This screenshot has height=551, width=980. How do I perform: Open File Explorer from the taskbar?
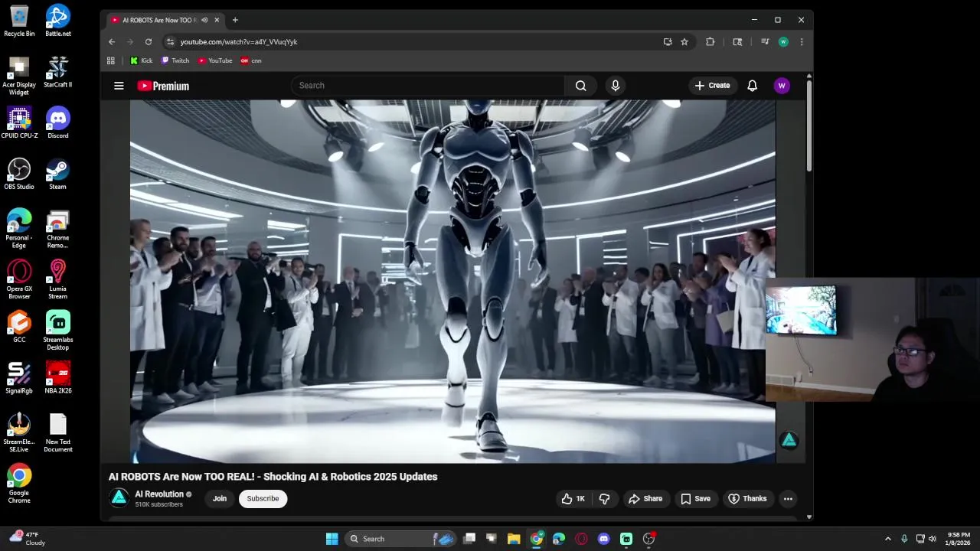pyautogui.click(x=514, y=539)
